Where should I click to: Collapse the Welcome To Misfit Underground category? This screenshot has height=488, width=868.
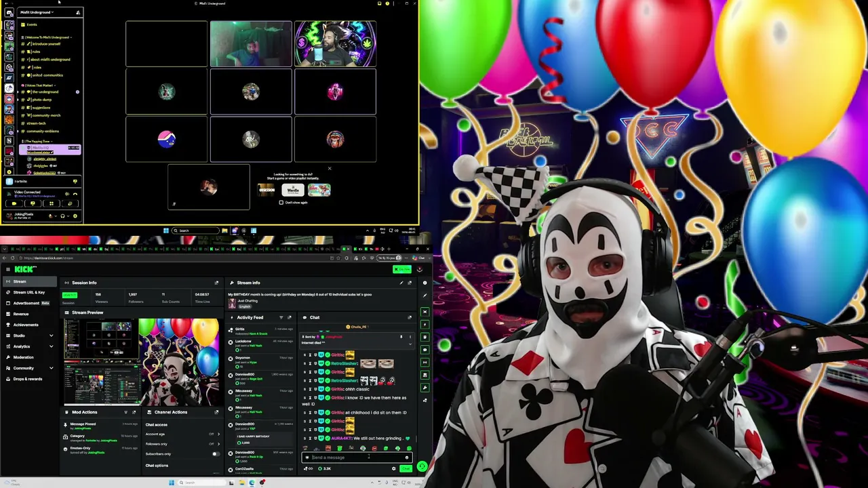(x=47, y=37)
